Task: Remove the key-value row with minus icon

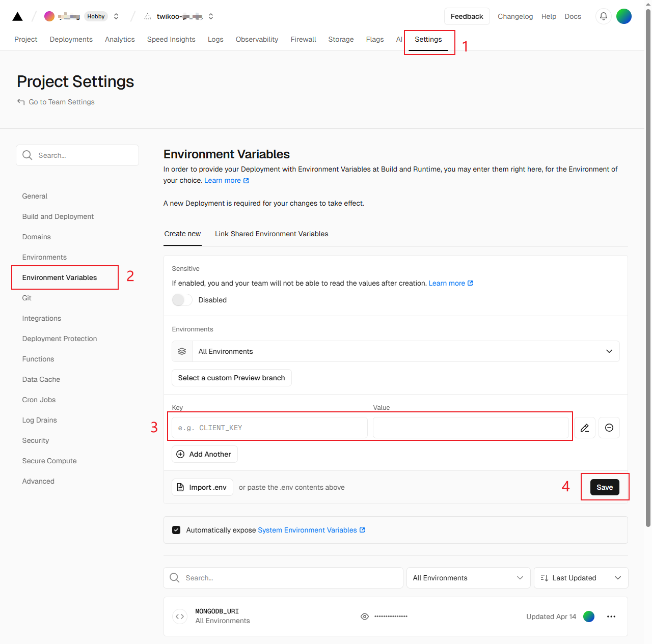Action: [609, 428]
